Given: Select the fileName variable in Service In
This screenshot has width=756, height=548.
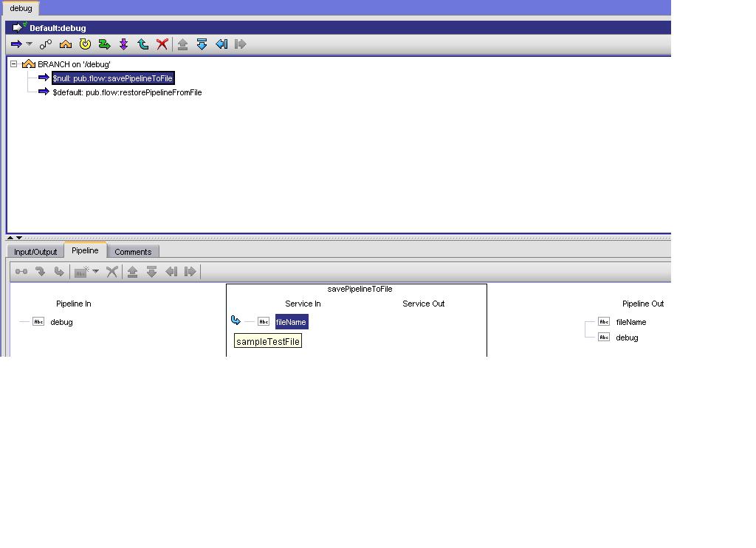Looking at the screenshot, I should tap(291, 322).
